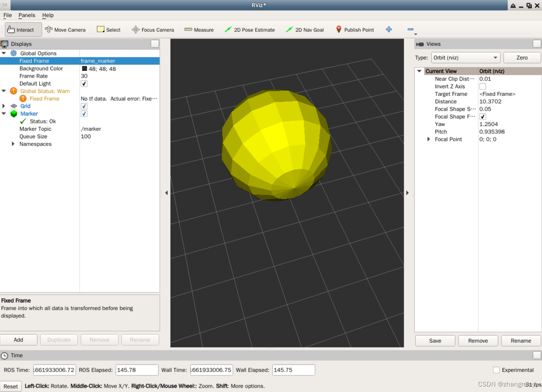Click the Rename view button
The height and width of the screenshot is (392, 542).
(x=521, y=341)
